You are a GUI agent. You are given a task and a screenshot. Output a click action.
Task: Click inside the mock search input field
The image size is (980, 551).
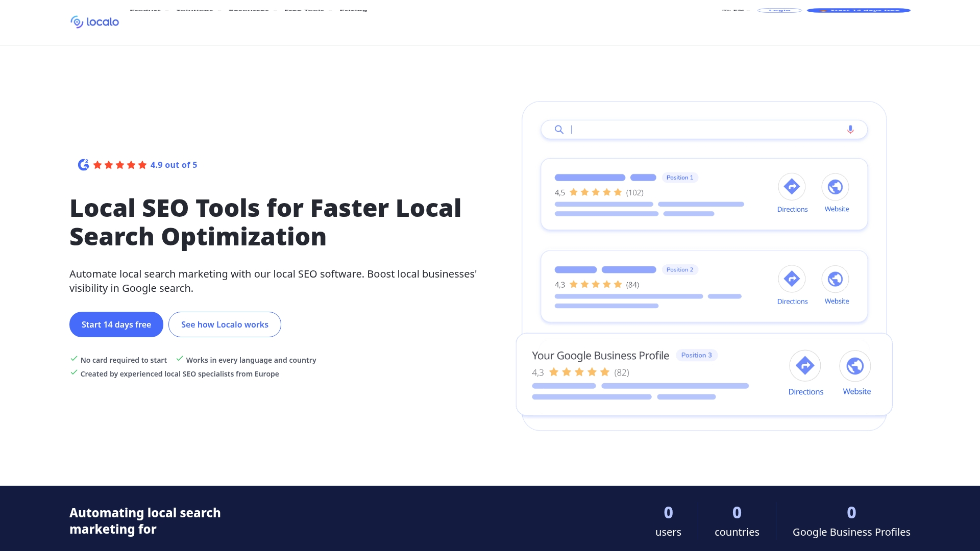pyautogui.click(x=704, y=130)
